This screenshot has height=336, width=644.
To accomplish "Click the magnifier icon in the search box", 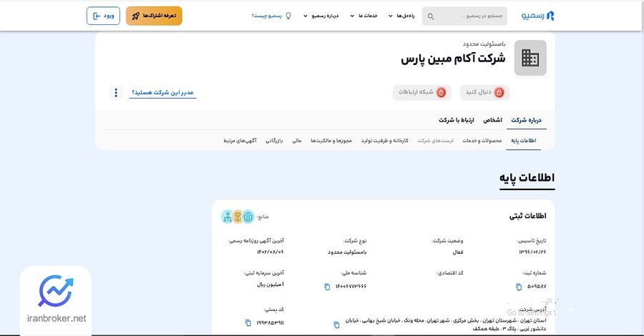I will pos(431,16).
